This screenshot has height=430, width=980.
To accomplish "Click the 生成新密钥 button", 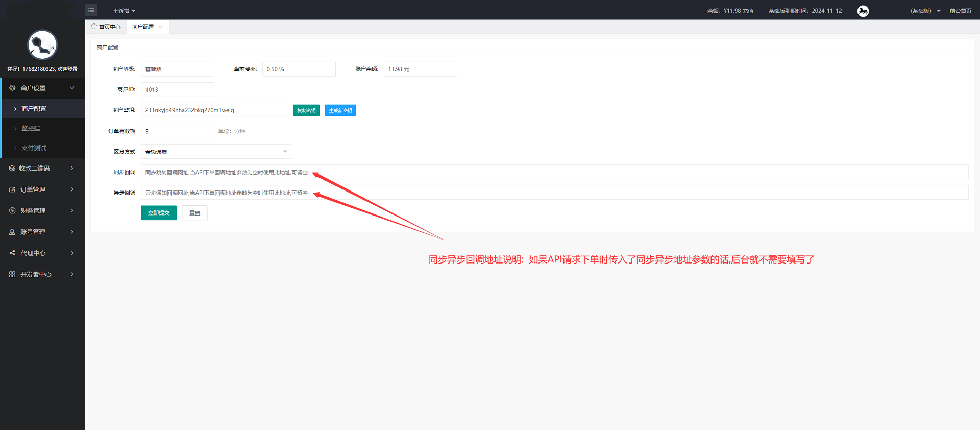I will [340, 110].
